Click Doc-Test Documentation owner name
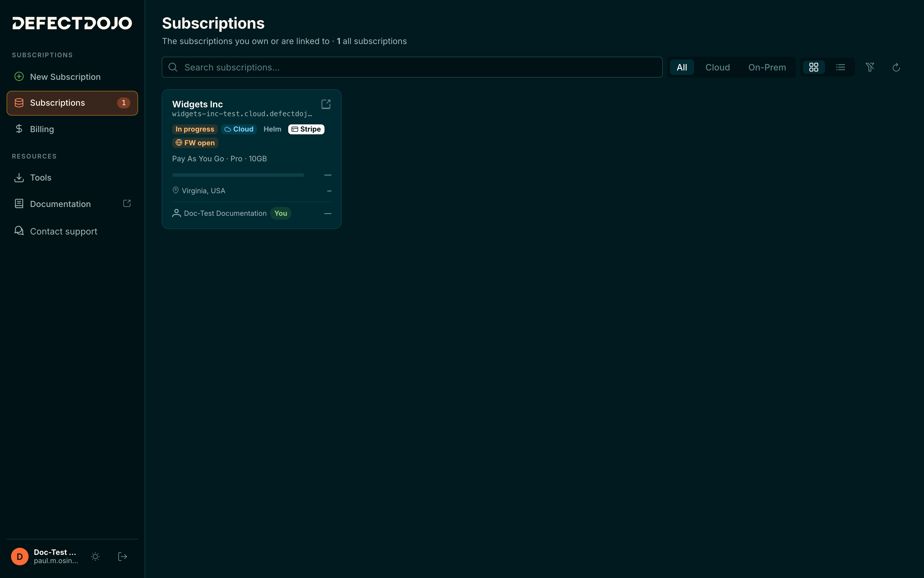The image size is (924, 578). click(x=225, y=213)
